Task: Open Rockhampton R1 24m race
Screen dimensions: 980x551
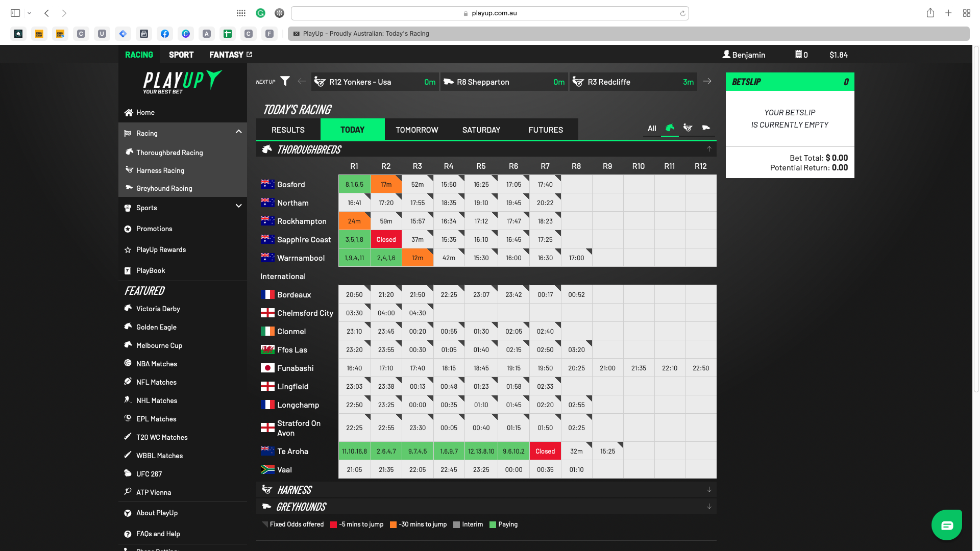Action: point(354,221)
